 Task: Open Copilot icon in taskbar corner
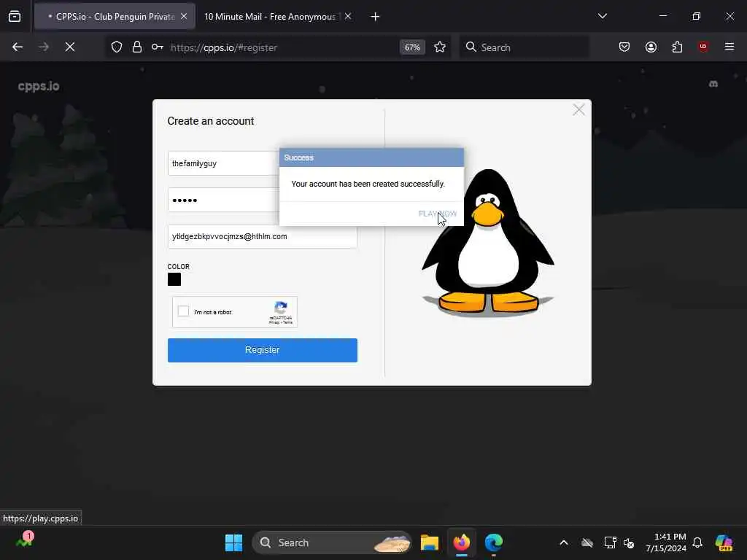(x=724, y=542)
